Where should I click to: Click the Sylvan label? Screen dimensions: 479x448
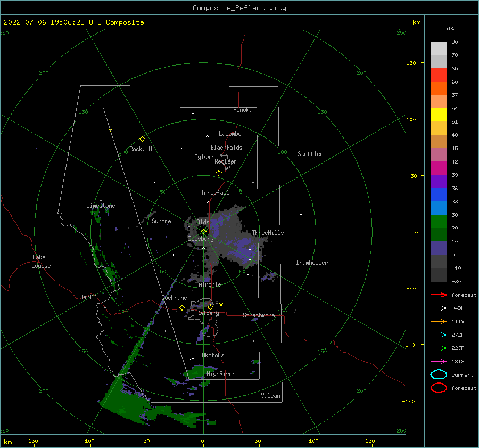(x=204, y=157)
